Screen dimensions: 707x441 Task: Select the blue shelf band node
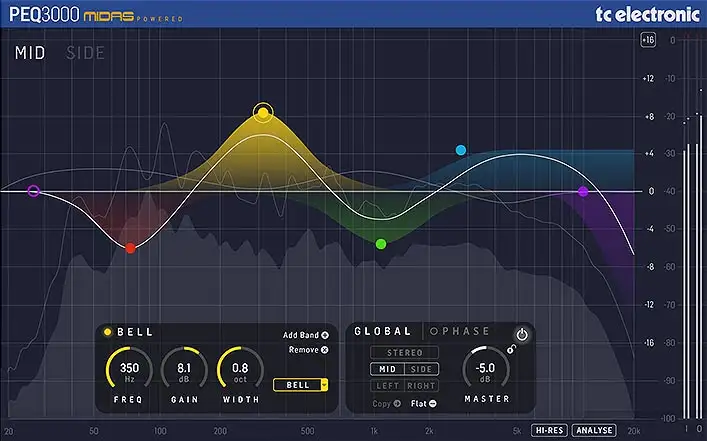[x=460, y=150]
